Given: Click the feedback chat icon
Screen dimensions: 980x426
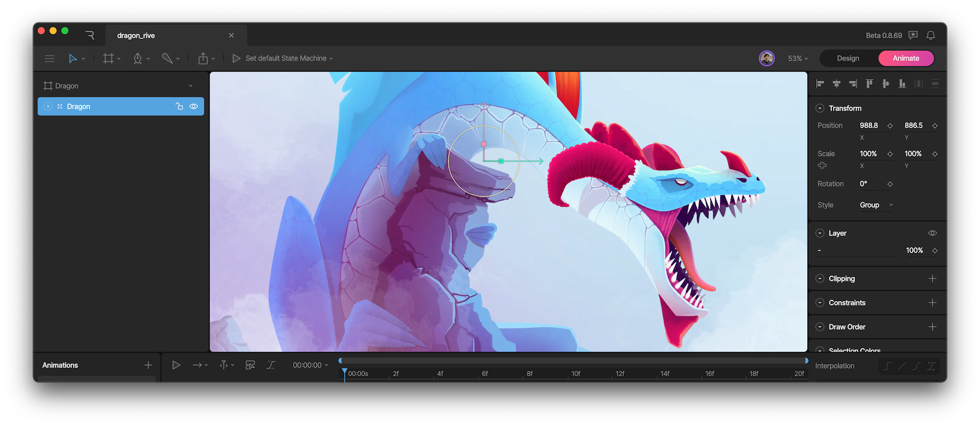Looking at the screenshot, I should [x=913, y=35].
